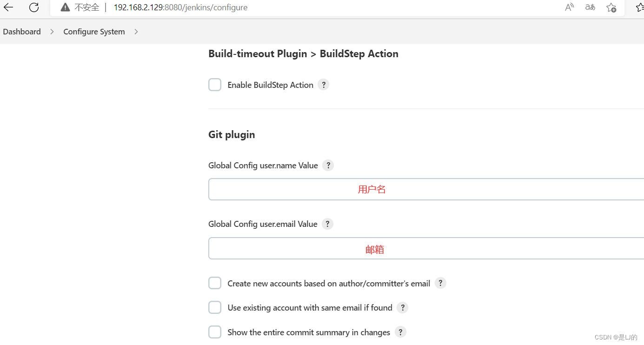Expand the chevron after Configure System breadcrumb
The image size is (644, 345).
pos(136,32)
